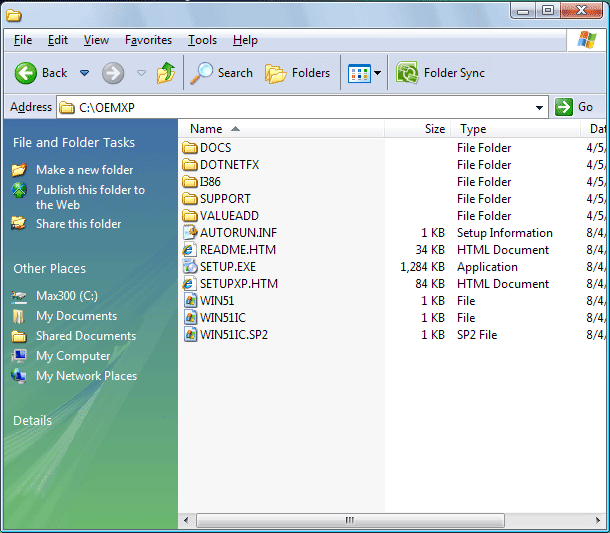Select the WIN51IC file icon
The height and width of the screenshot is (533, 610).
tap(190, 317)
